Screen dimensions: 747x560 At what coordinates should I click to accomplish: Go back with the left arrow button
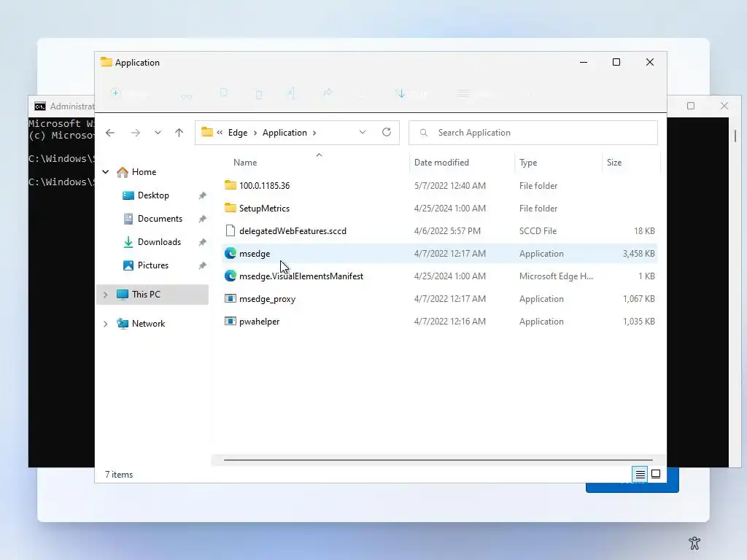pos(110,133)
